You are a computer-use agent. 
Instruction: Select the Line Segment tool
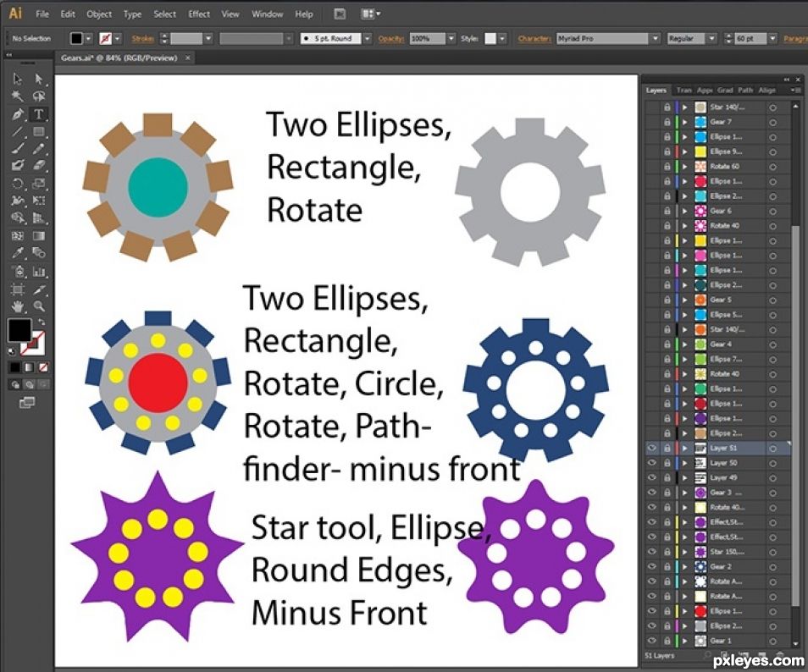coord(18,132)
